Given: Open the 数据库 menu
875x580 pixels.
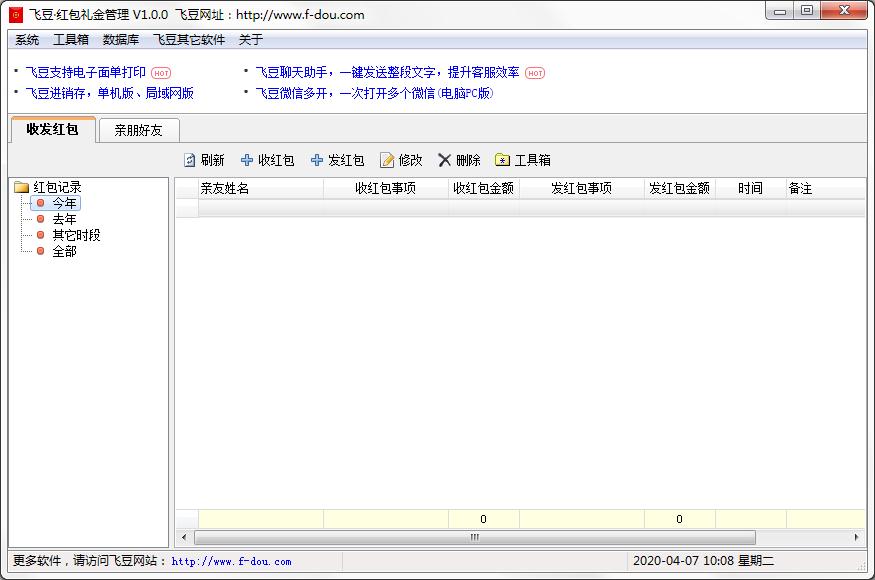Looking at the screenshot, I should coord(121,40).
